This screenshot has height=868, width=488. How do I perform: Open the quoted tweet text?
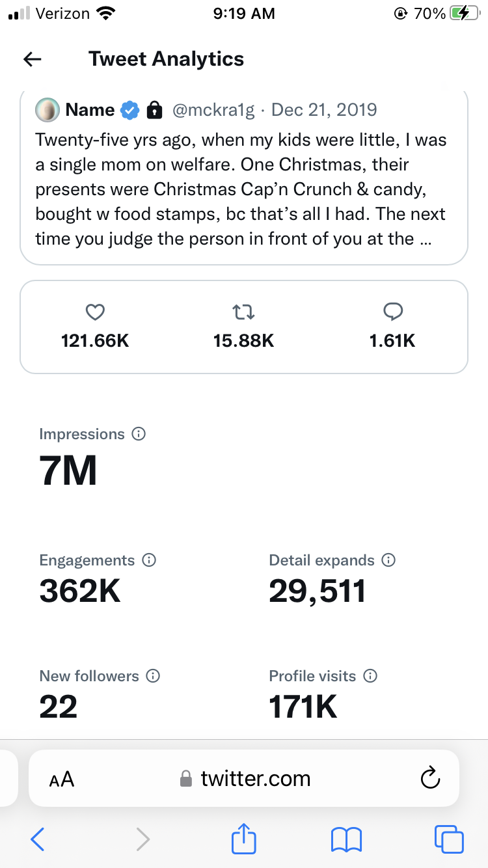(x=241, y=189)
